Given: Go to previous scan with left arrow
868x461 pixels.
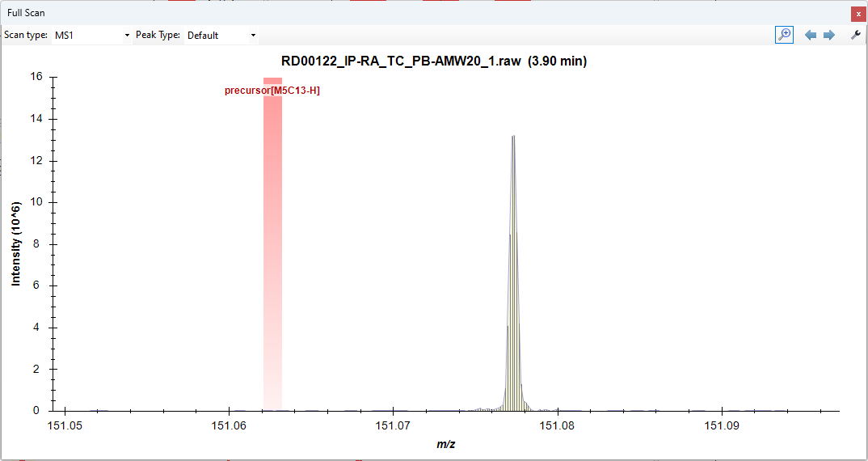Looking at the screenshot, I should click(x=811, y=36).
